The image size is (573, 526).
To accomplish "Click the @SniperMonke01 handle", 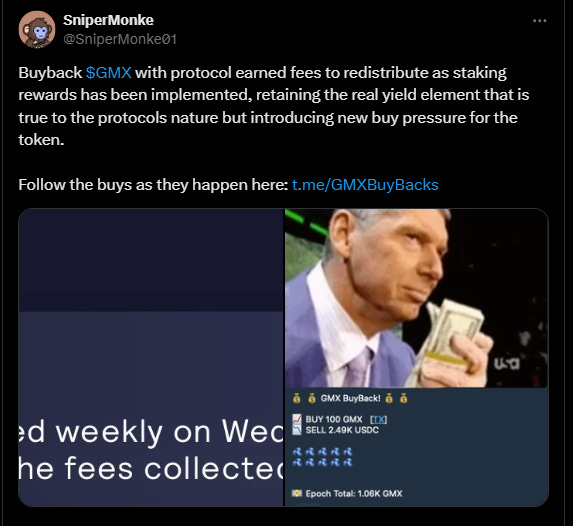I will coord(120,39).
